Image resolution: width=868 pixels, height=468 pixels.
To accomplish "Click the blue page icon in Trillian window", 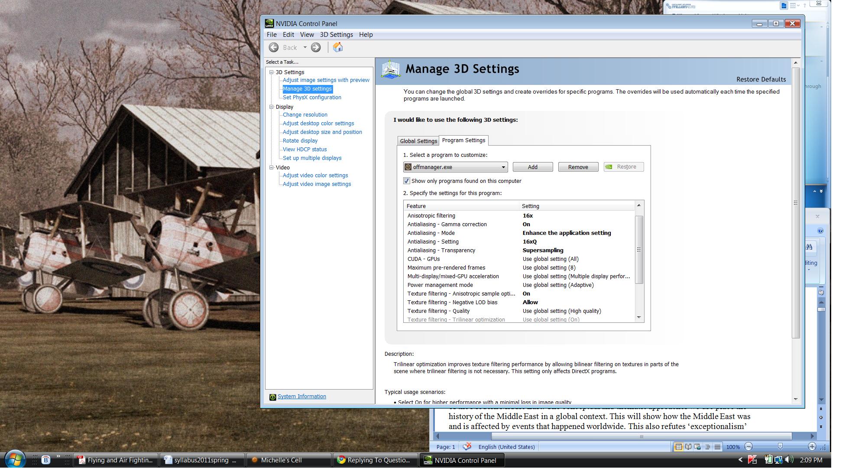I will (x=784, y=6).
